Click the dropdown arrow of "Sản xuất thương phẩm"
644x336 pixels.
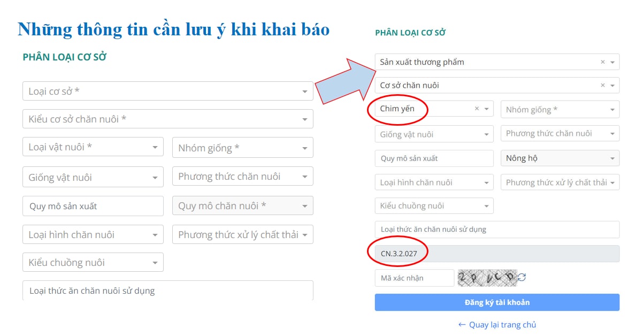[x=612, y=62]
